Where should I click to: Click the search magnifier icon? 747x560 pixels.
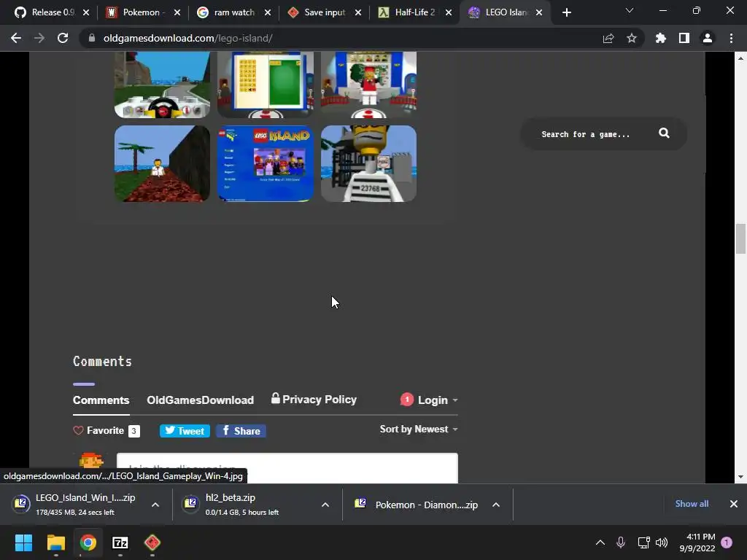pyautogui.click(x=664, y=133)
